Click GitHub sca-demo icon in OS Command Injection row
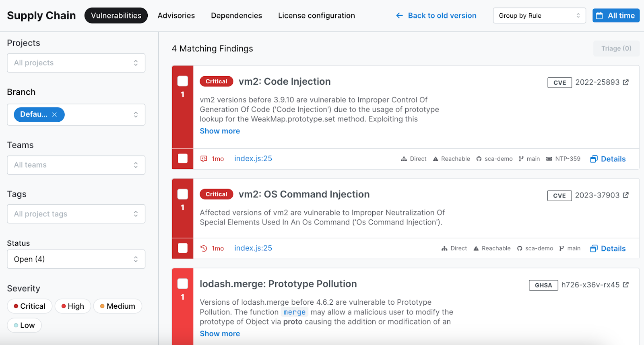 520,248
